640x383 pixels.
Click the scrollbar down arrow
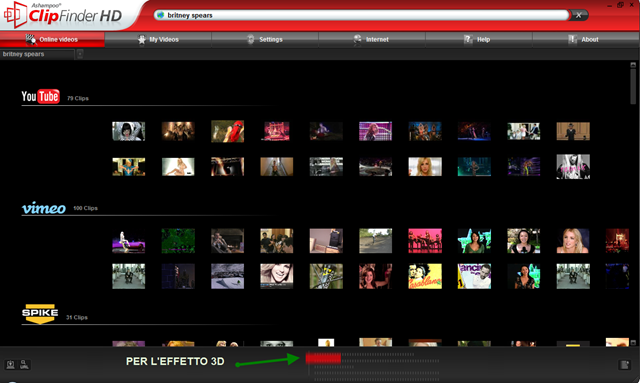633,343
